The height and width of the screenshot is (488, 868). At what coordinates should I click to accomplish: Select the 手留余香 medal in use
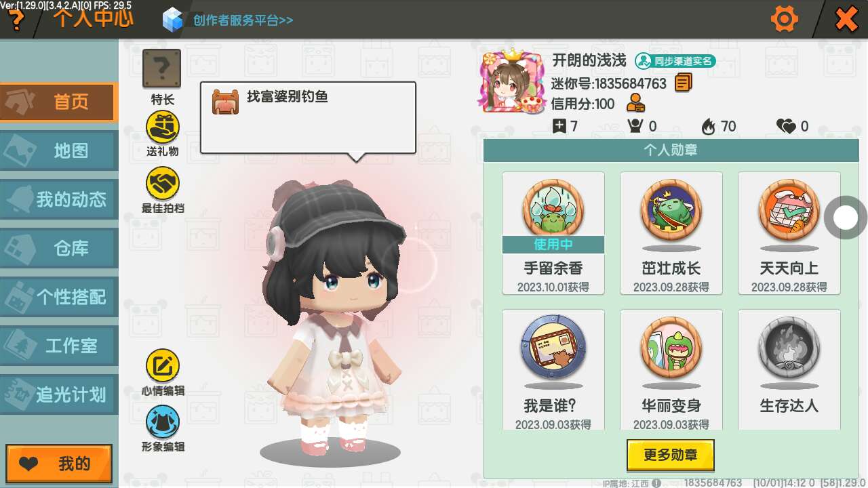coord(553,233)
